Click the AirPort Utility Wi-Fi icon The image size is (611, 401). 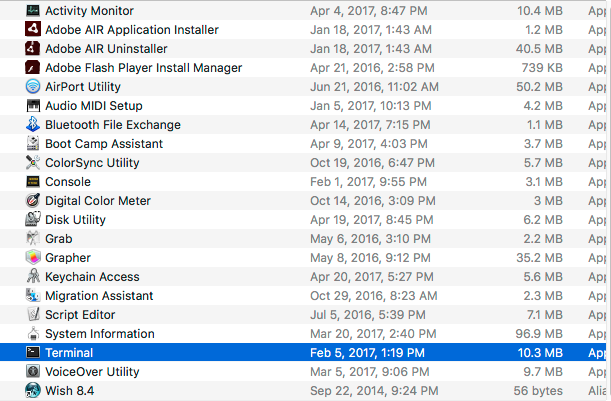coord(33,86)
